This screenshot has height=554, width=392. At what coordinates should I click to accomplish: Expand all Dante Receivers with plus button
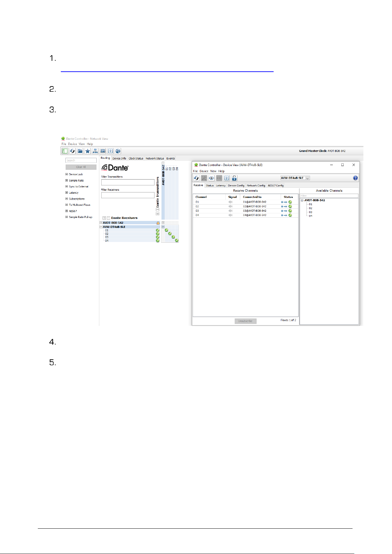(x=104, y=218)
